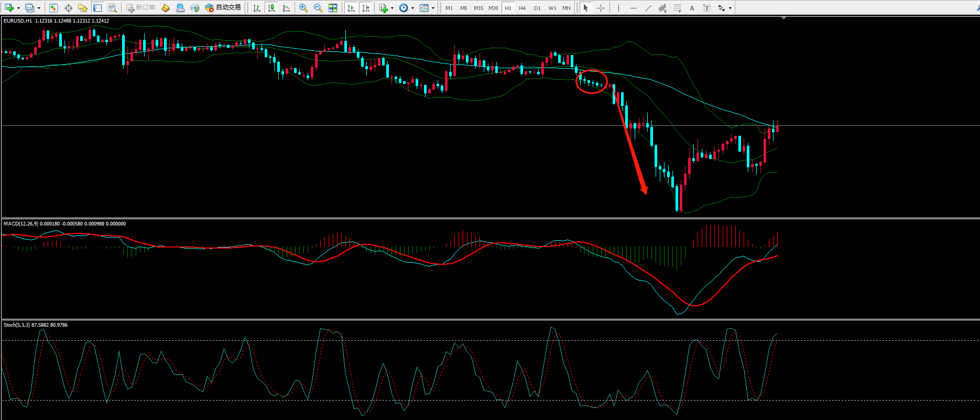This screenshot has width=980, height=420.
Task: Select the vertical line drawing tool
Action: (618, 8)
